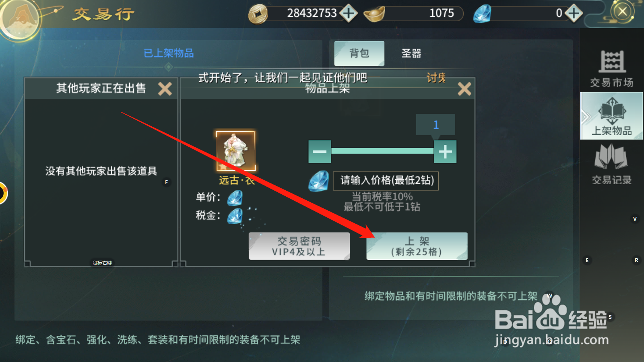Close the 交易行 window with round X
Image resolution: width=644 pixels, height=362 pixels.
point(622,12)
